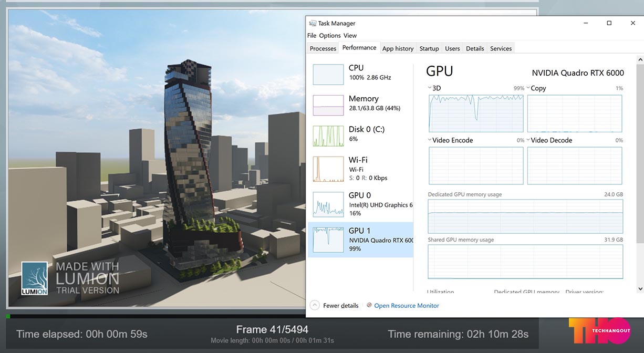
Task: Click the Lumion skyscraper render preview
Action: click(x=157, y=158)
